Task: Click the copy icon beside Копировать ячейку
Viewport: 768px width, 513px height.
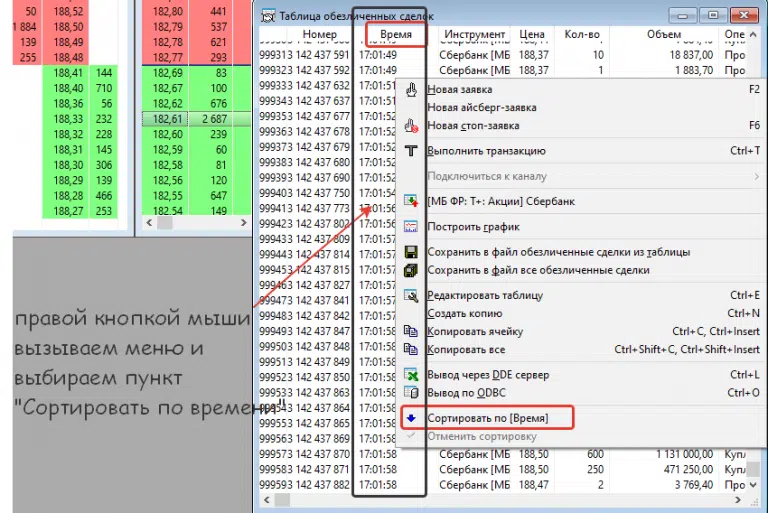Action: click(411, 332)
